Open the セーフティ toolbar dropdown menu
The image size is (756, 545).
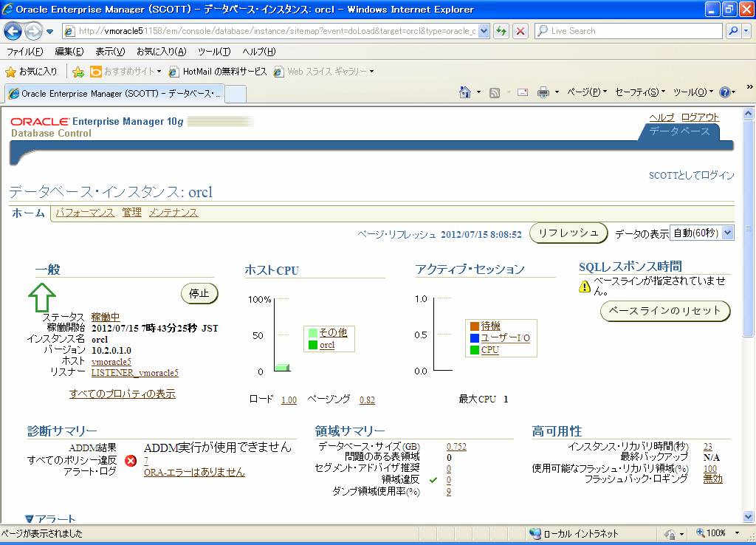point(639,92)
